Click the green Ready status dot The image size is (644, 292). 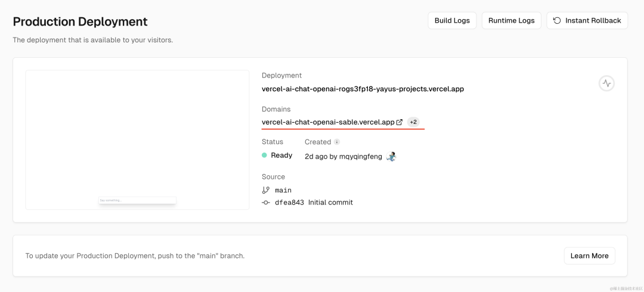[265, 156]
